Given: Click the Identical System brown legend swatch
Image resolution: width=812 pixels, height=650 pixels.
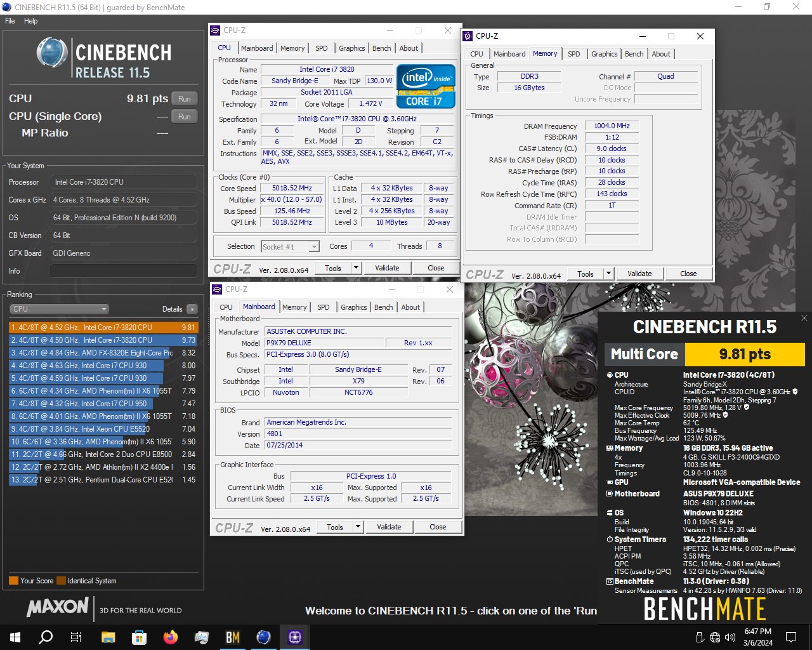Looking at the screenshot, I should [x=61, y=581].
